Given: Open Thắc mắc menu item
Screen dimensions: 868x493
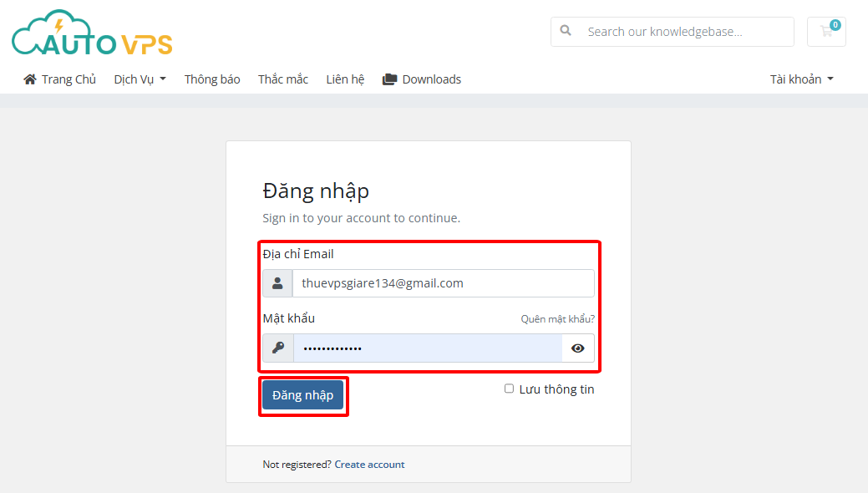Looking at the screenshot, I should click(283, 79).
